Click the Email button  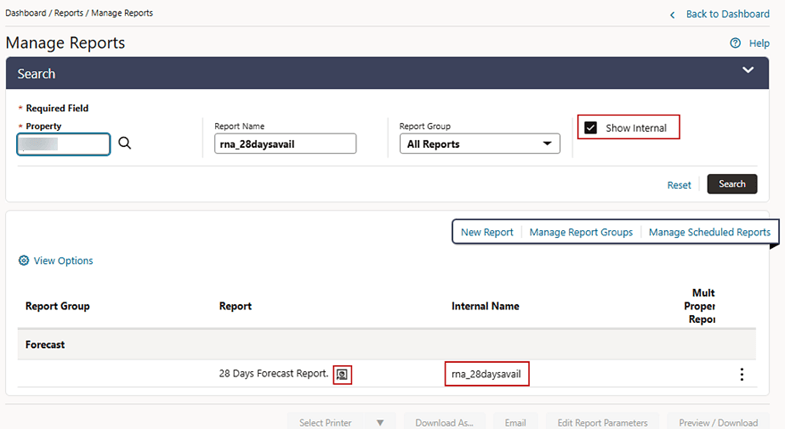515,422
